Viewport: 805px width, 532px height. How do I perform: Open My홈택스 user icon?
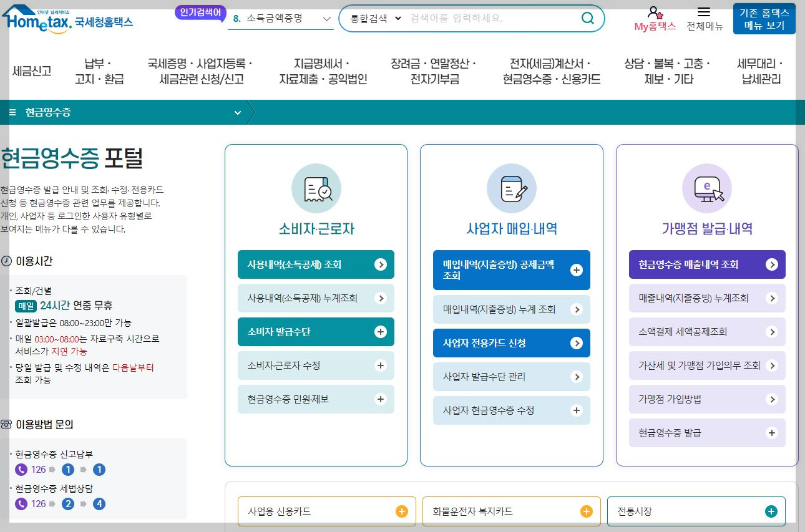(x=655, y=12)
